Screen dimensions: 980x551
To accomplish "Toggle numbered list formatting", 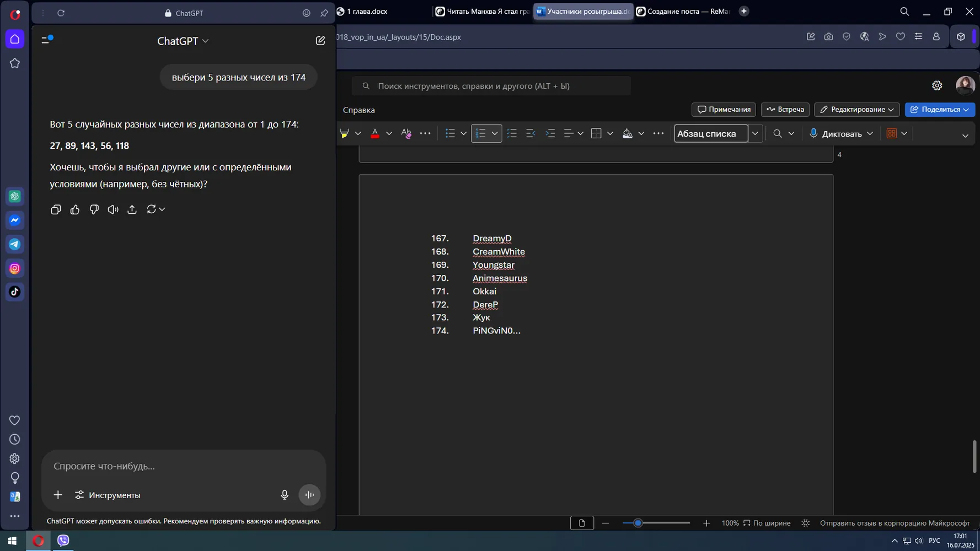I will coord(481,133).
